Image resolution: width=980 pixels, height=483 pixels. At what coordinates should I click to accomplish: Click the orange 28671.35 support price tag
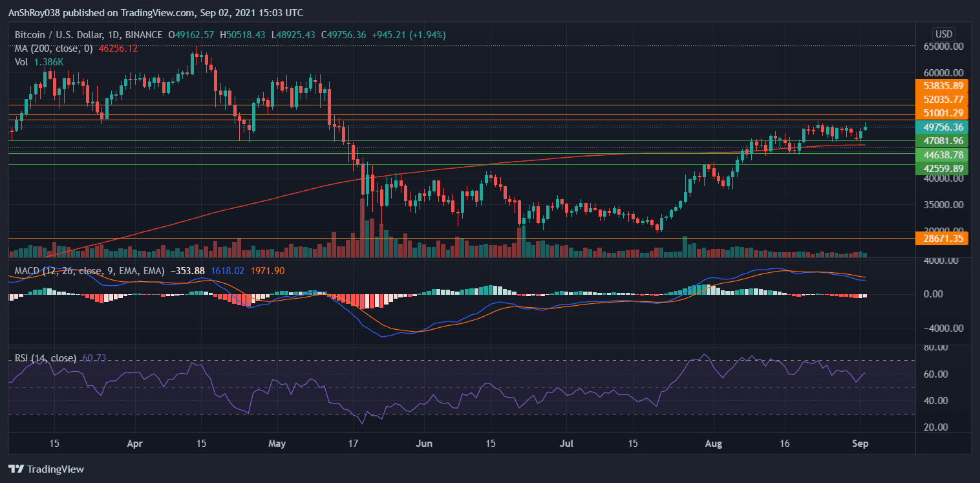tap(941, 238)
